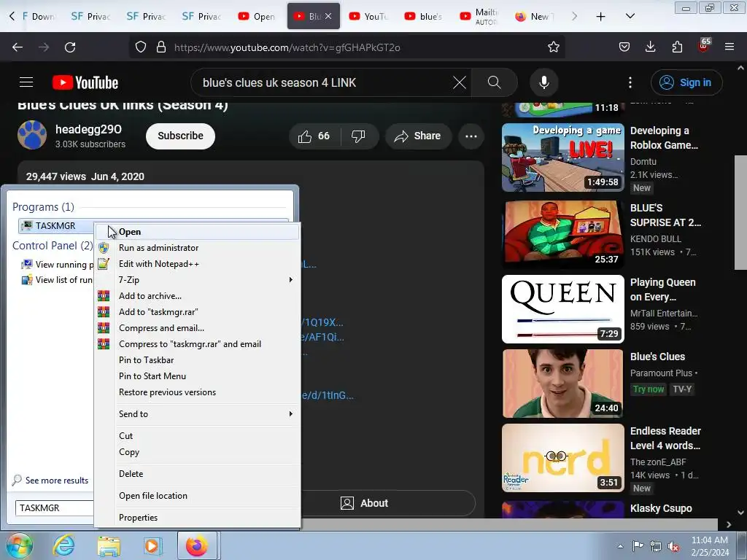Viewport: 747px width, 560px height.
Task: Like the video with 66 likes
Action: pos(315,136)
